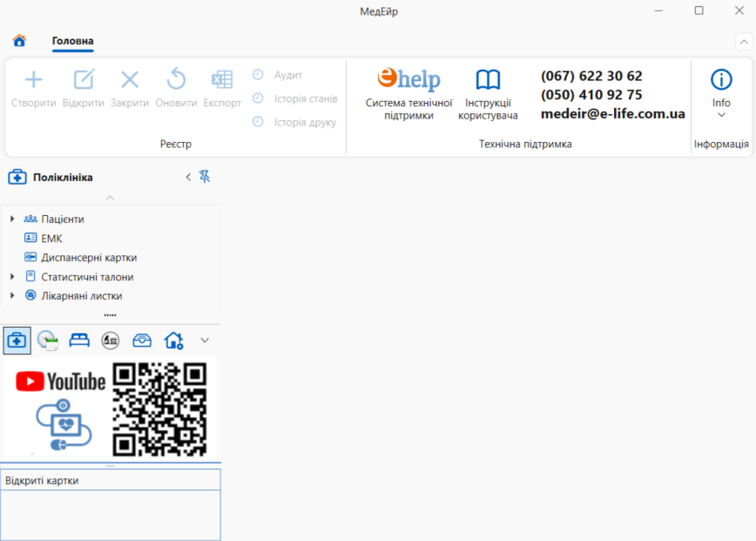The width and height of the screenshot is (756, 541).
Task: Open the schedule clock-calendar module
Action: (48, 341)
